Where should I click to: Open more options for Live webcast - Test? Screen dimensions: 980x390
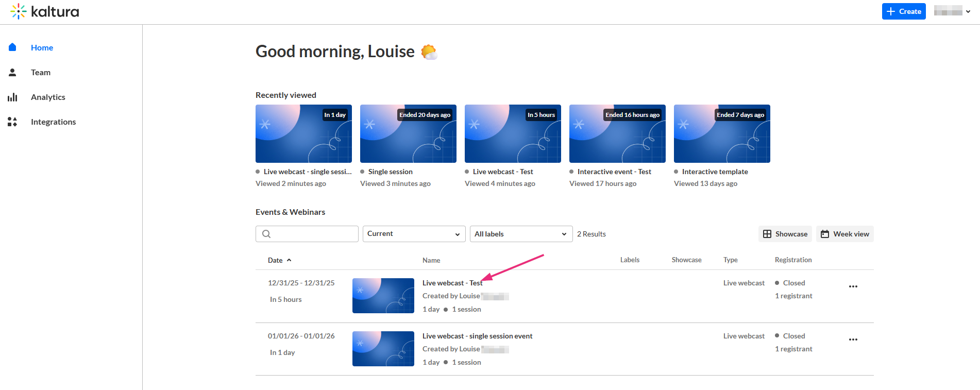pyautogui.click(x=853, y=286)
